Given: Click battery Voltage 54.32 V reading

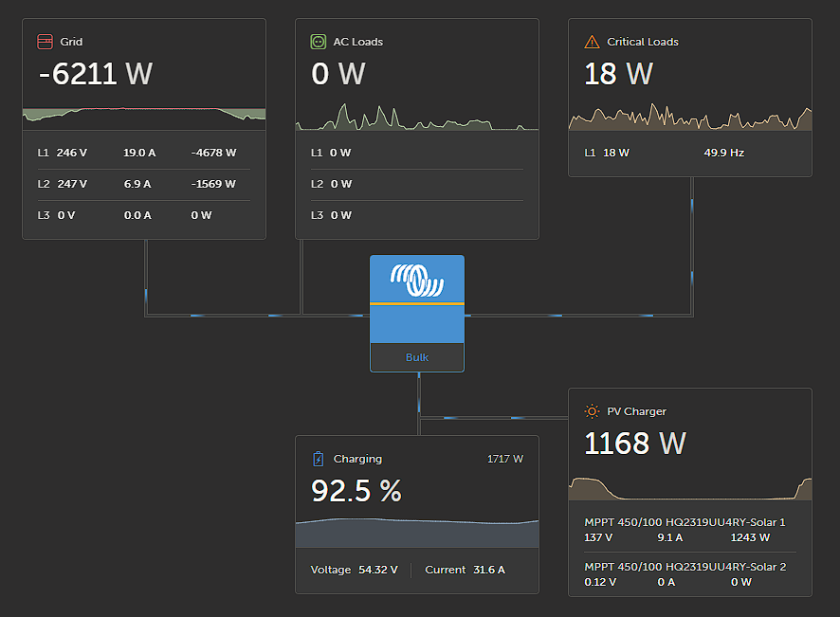Looking at the screenshot, I should tap(354, 570).
